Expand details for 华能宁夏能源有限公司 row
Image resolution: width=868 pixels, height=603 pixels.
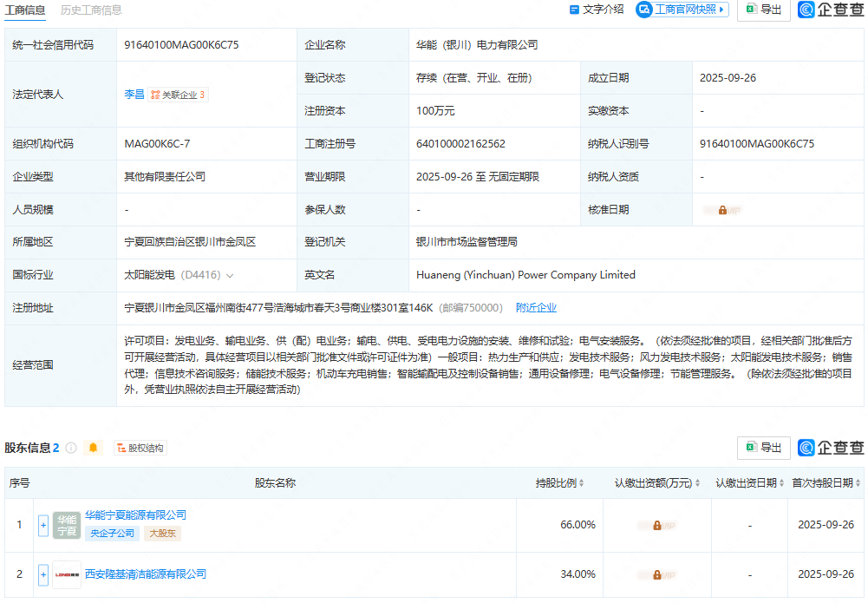(x=42, y=524)
